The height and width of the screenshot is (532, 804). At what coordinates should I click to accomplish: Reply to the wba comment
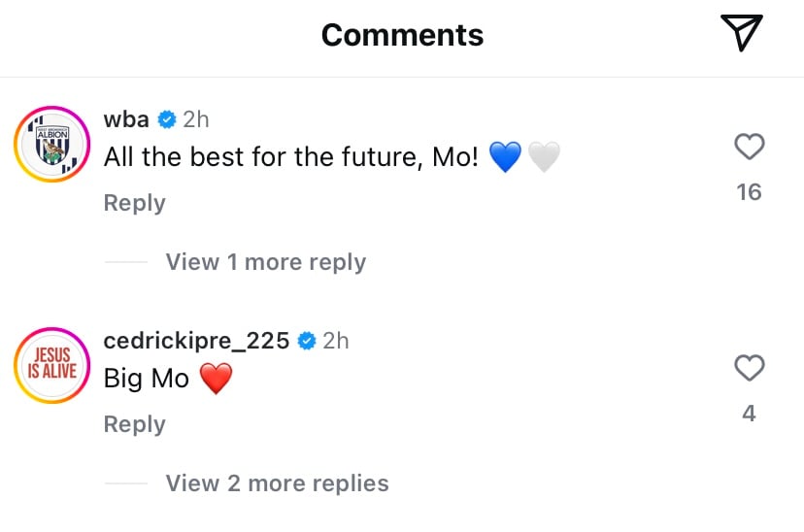point(134,203)
